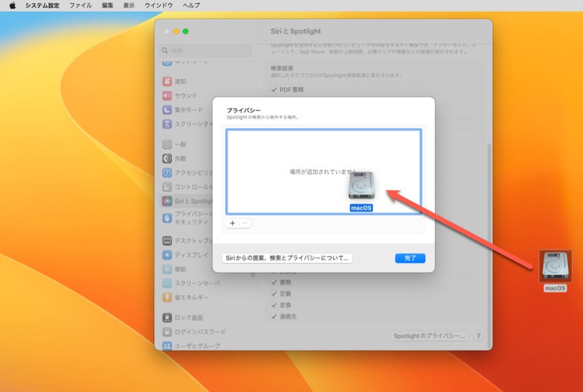Select スクリーンセーバ in the sidebar
583x392 pixels.
(191, 283)
